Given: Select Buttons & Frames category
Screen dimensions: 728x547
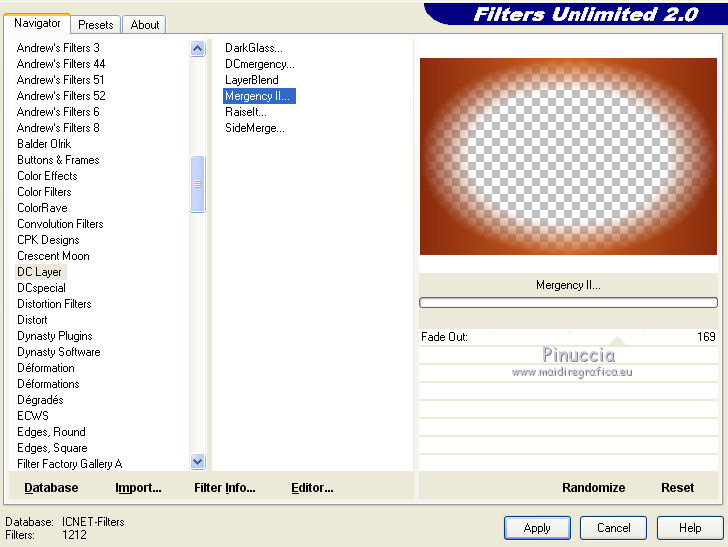Looking at the screenshot, I should coord(58,160).
